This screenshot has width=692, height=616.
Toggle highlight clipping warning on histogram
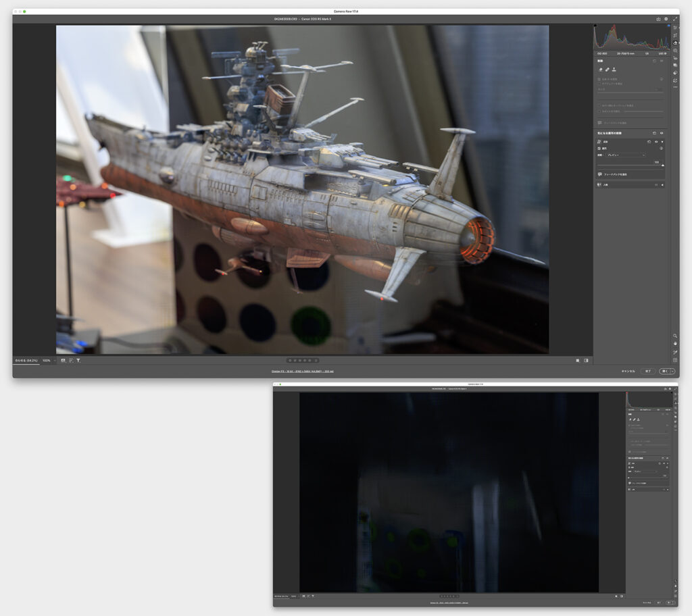click(668, 26)
